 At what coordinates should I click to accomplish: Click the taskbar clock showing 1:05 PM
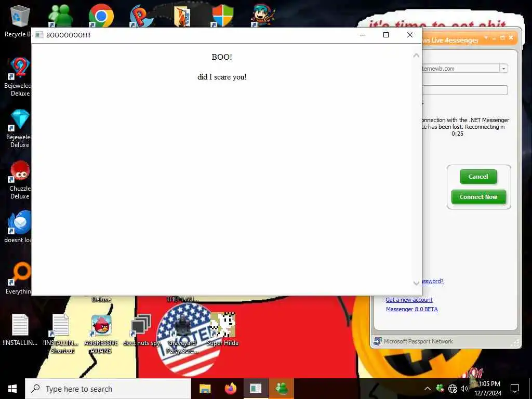[488, 389]
